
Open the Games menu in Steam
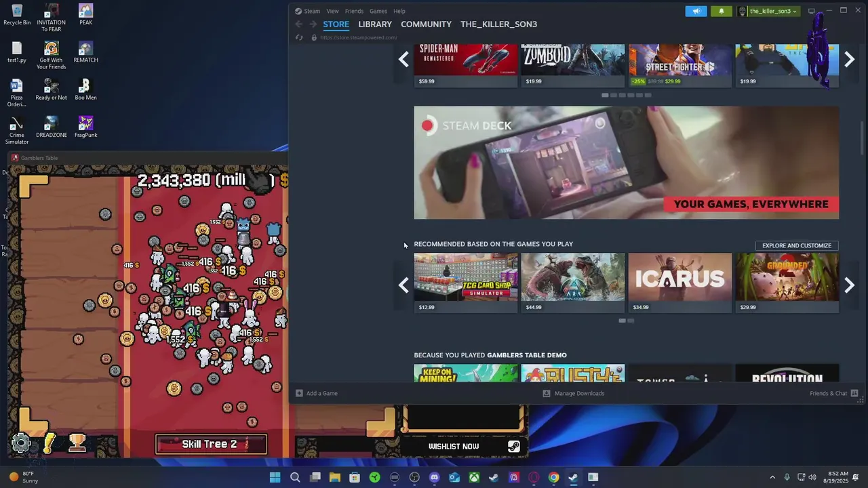coord(378,11)
